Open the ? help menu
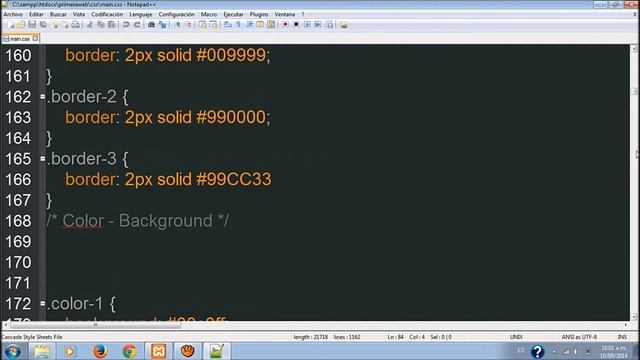This screenshot has width=640, height=360. pyautogui.click(x=303, y=14)
